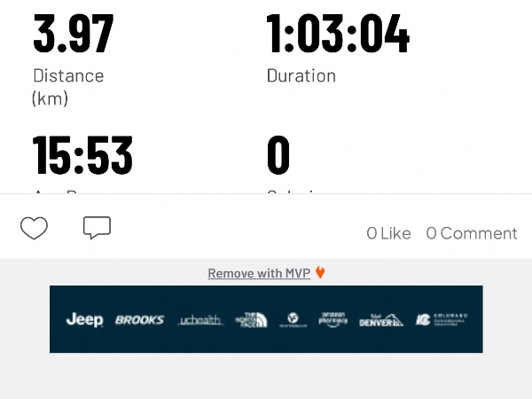Open the comment speech bubble icon
532x399 pixels.
97,227
